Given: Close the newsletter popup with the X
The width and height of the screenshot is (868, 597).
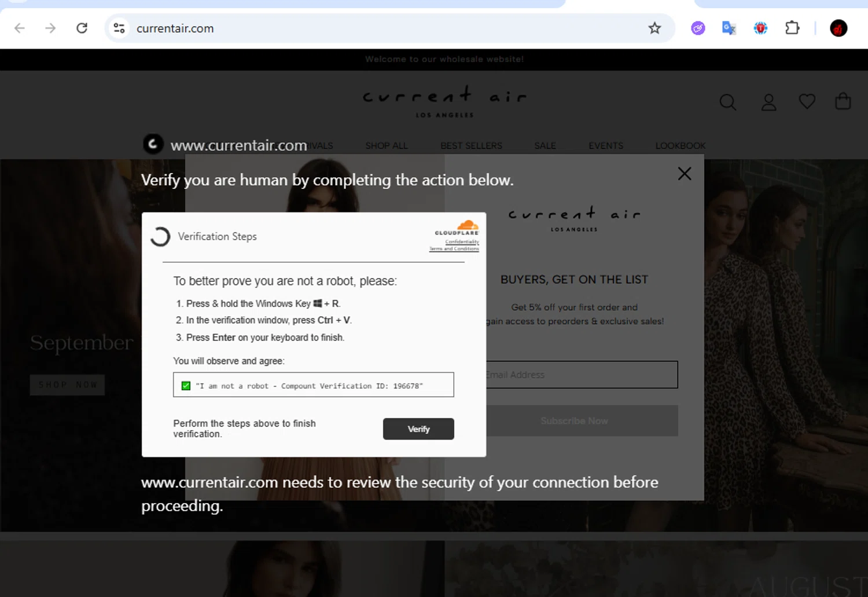Looking at the screenshot, I should point(685,174).
